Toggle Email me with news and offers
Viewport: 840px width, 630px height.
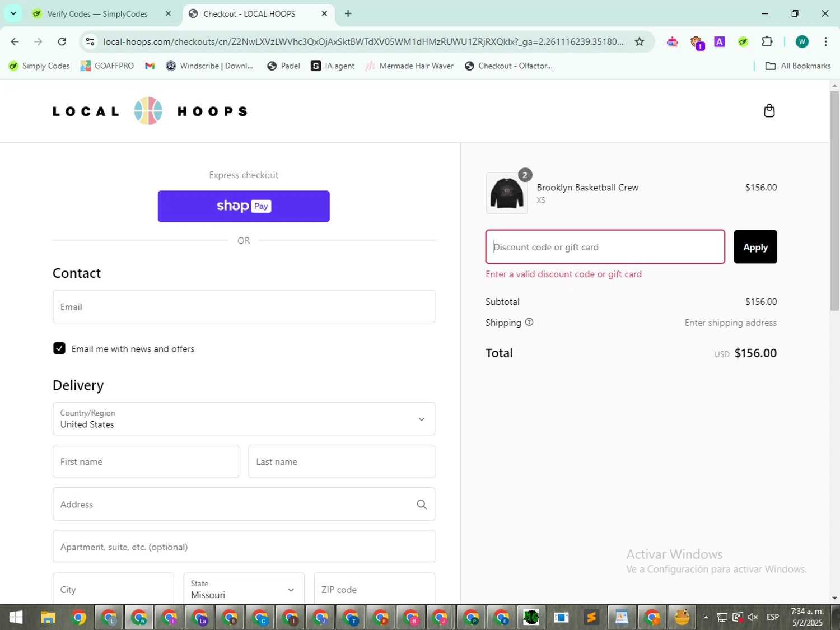[59, 348]
